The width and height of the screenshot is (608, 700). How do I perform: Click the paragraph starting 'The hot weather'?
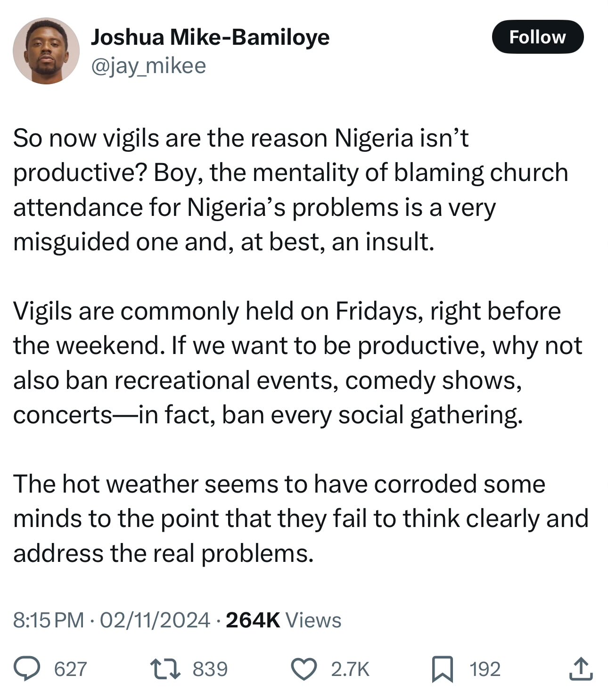tap(301, 519)
